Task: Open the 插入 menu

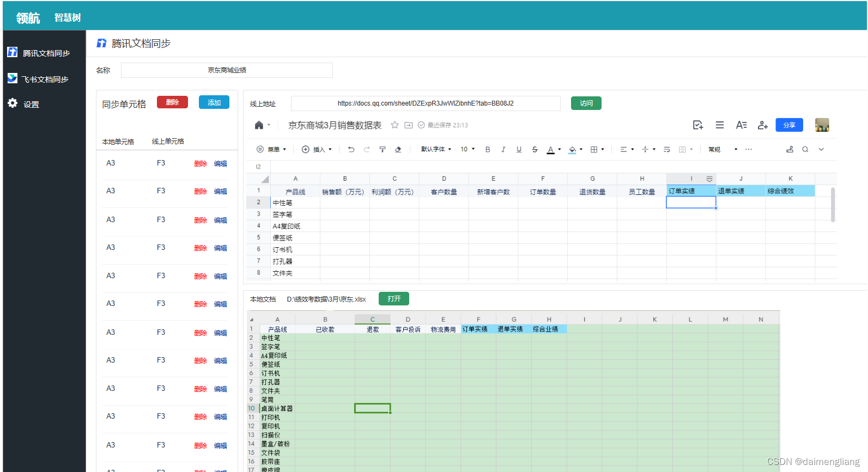Action: tap(317, 149)
